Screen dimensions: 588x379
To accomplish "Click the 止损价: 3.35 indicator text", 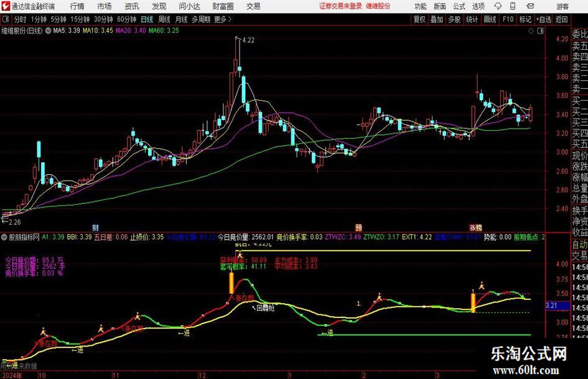I will [x=147, y=237].
